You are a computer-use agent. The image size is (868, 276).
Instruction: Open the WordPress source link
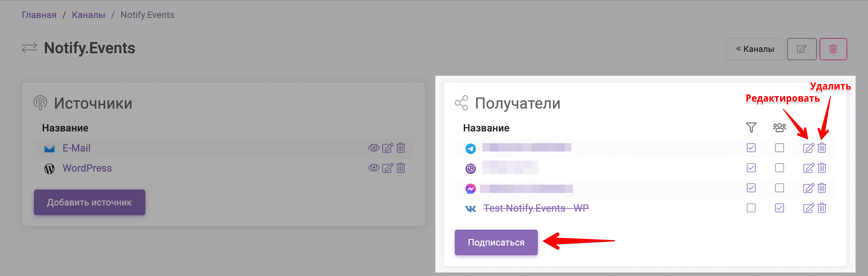(x=87, y=168)
